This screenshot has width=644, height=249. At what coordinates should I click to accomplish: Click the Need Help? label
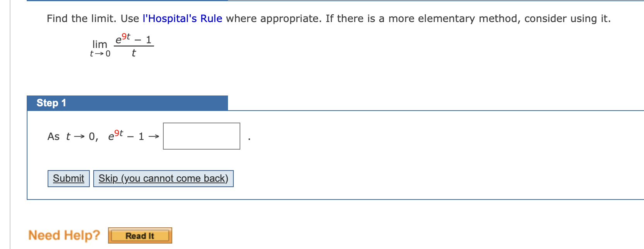click(64, 235)
